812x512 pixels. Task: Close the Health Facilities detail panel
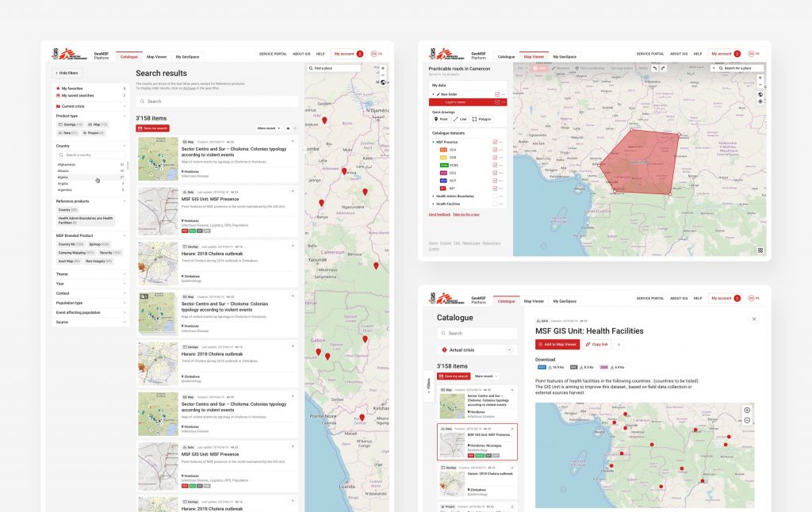tap(754, 319)
